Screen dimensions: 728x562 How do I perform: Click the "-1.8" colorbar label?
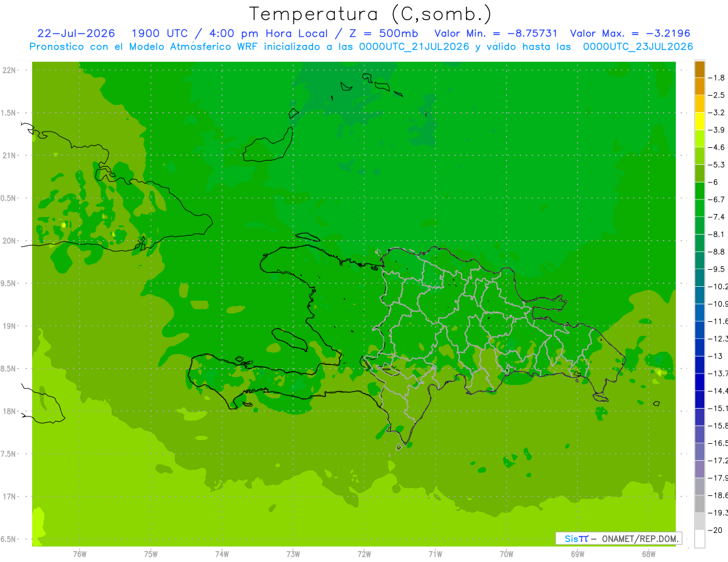tap(717, 78)
